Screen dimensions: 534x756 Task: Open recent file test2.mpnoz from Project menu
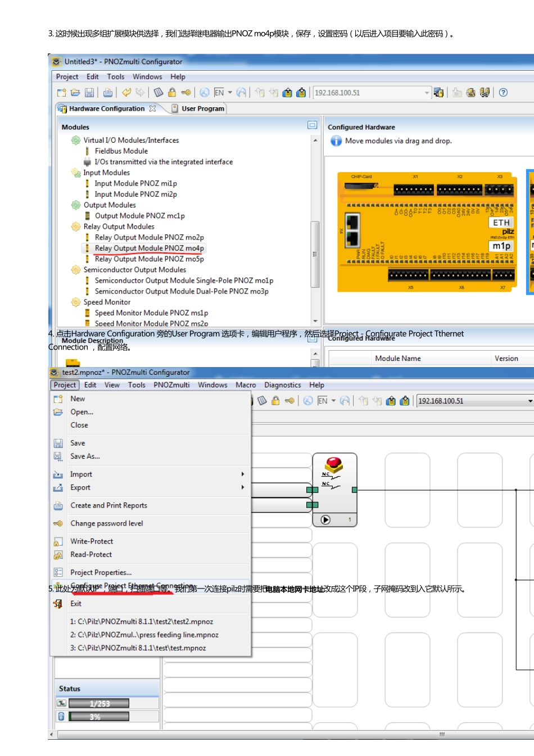click(142, 622)
